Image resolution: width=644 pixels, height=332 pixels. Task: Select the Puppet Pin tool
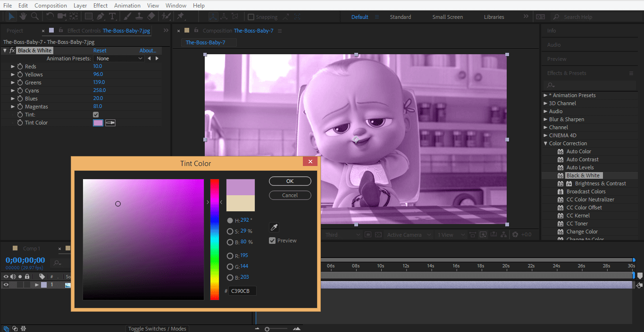180,17
